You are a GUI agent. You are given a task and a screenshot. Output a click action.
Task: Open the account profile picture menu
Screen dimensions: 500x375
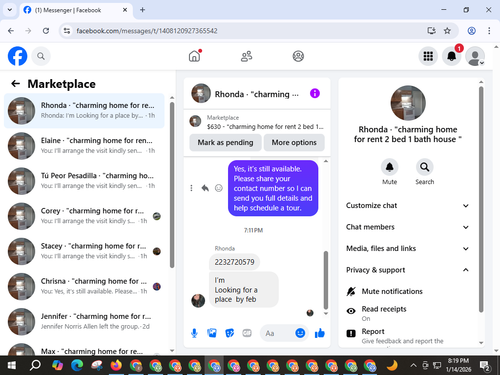475,56
